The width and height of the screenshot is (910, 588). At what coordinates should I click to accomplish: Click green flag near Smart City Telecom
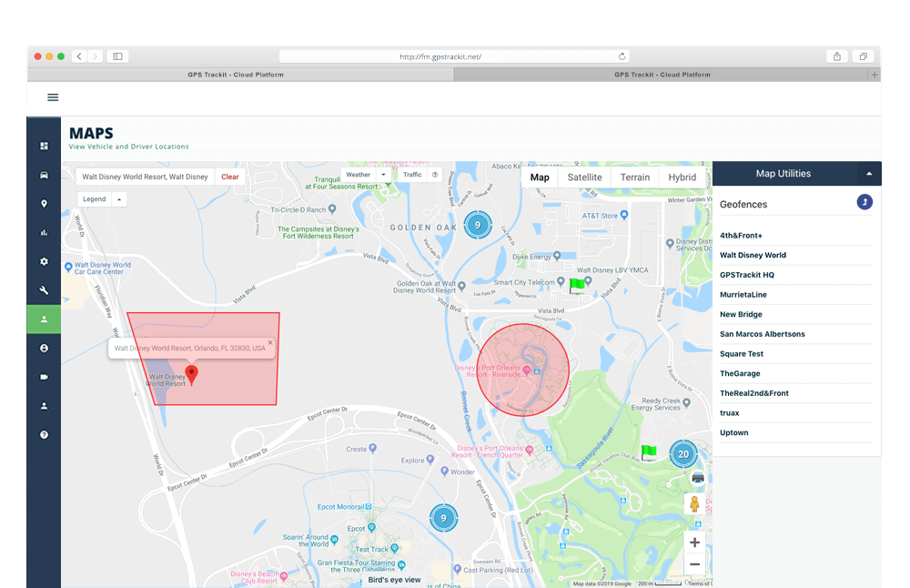point(577,286)
